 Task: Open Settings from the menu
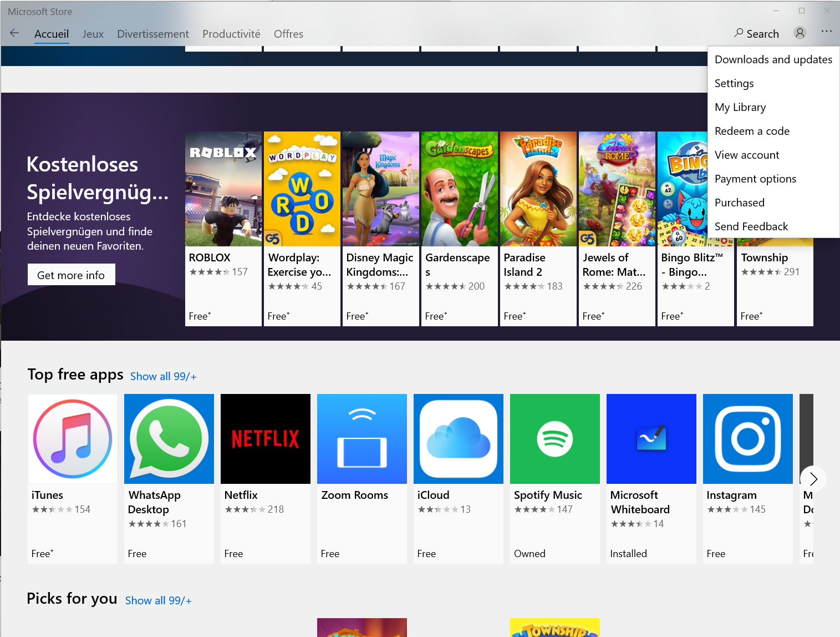click(x=773, y=83)
